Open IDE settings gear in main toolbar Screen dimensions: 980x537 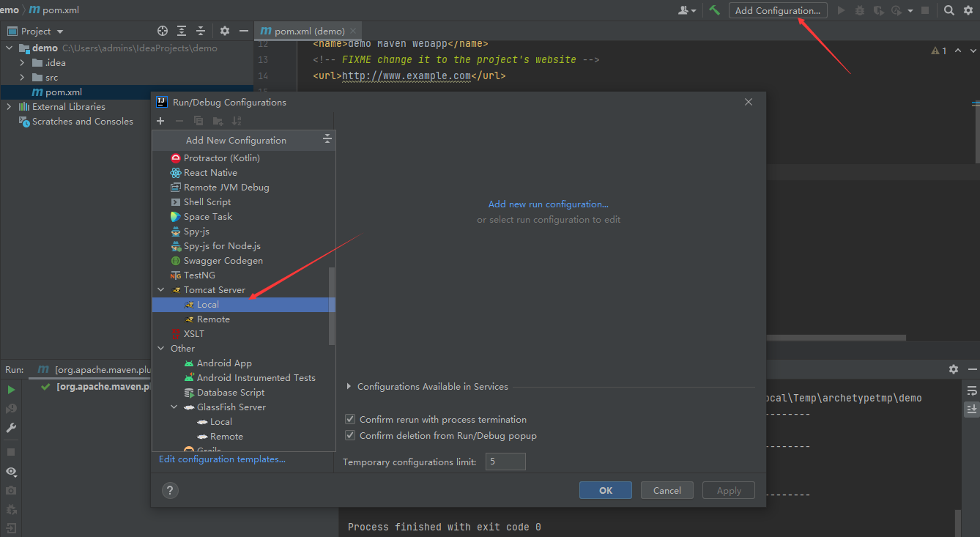tap(968, 10)
